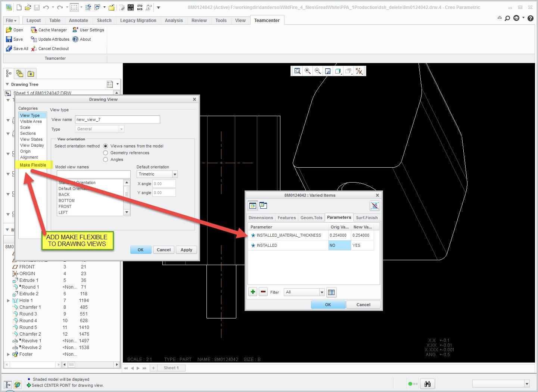Choose the 'Angles' orientation radio button
The image size is (538, 392).
tap(106, 159)
